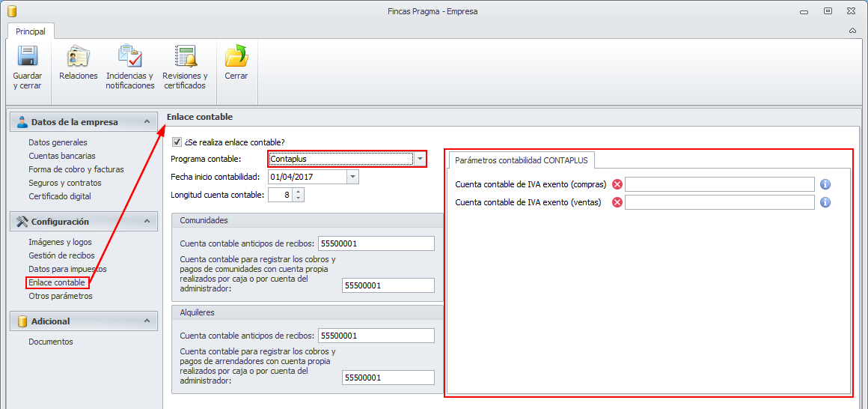Click info icon next to IVA exento (ventas)

(825, 202)
